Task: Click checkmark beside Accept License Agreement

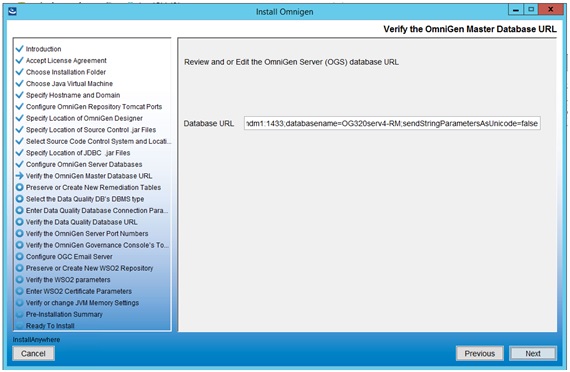Action: (x=20, y=60)
